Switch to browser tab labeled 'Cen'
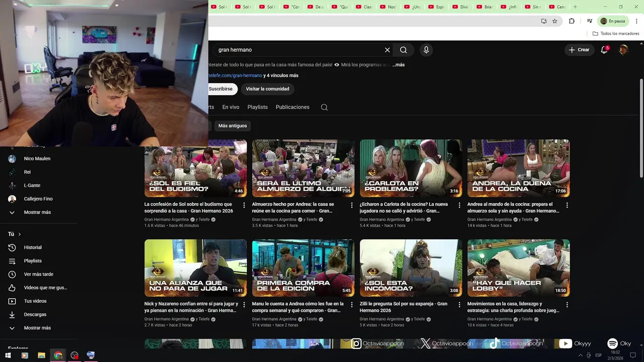This screenshot has width=644, height=362. (x=558, y=7)
